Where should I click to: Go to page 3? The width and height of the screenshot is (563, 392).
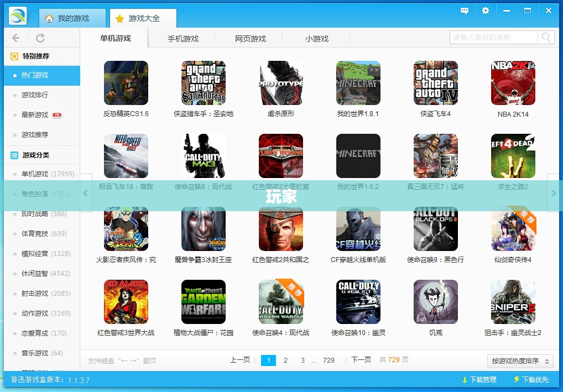[x=303, y=360]
